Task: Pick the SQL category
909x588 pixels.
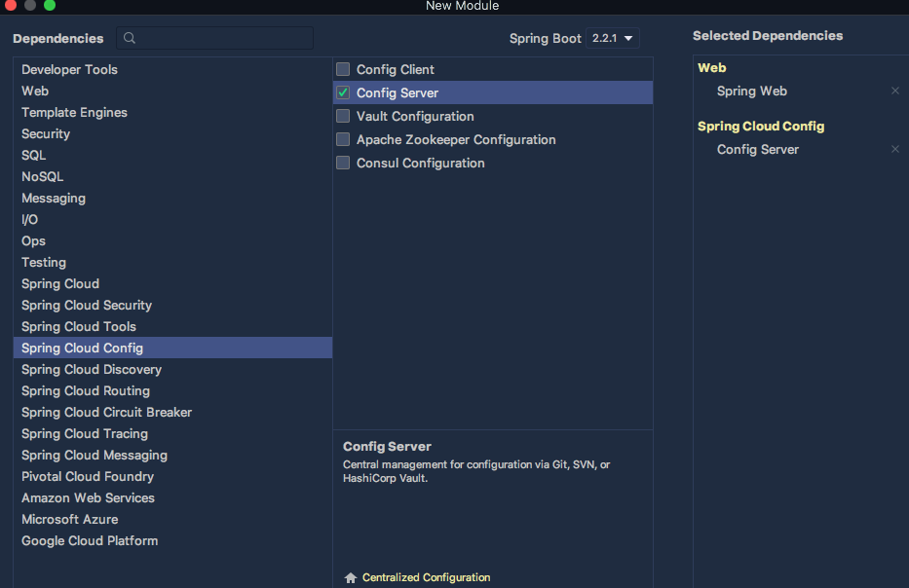Action: (x=172, y=155)
